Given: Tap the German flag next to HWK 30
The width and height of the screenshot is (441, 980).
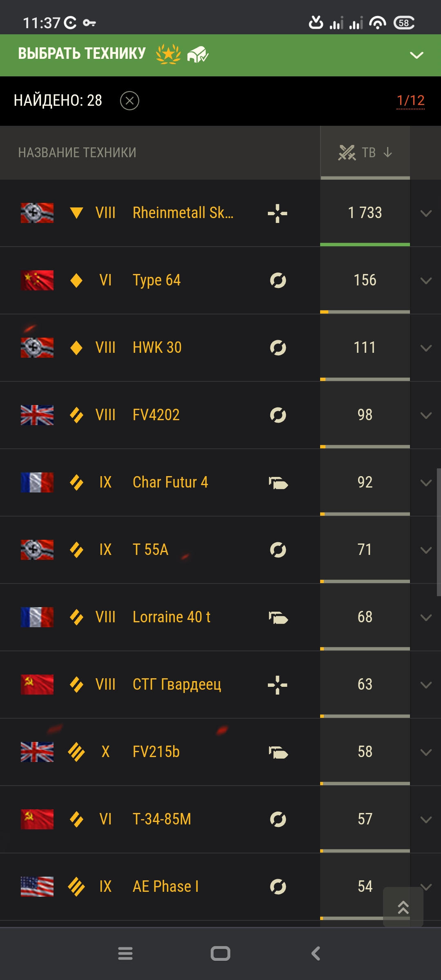Looking at the screenshot, I should tap(37, 347).
